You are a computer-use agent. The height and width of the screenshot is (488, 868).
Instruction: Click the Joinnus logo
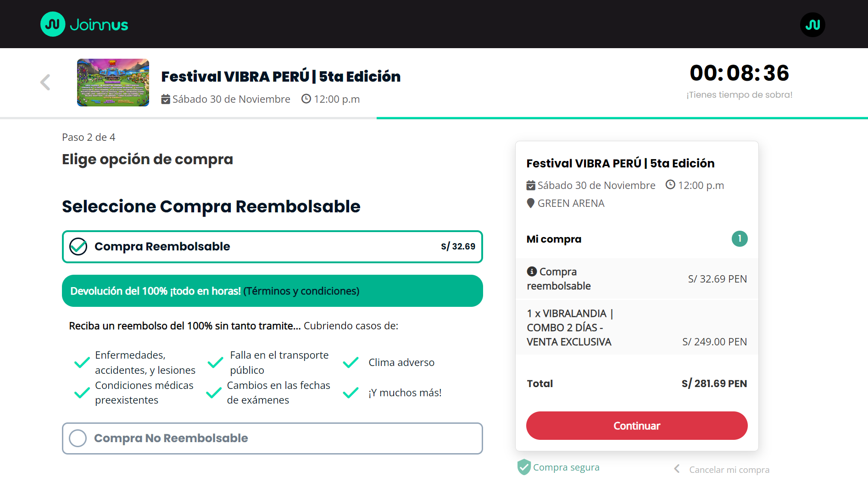pyautogui.click(x=84, y=24)
